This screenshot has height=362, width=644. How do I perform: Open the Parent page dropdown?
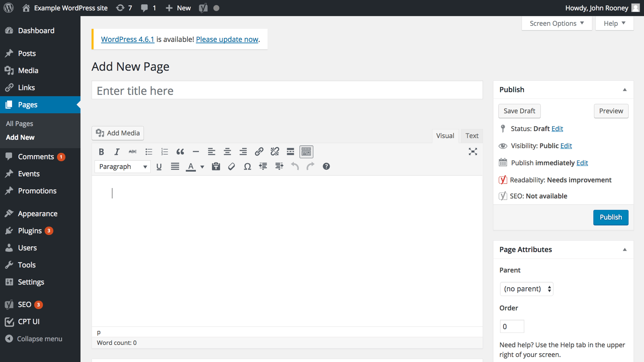526,289
